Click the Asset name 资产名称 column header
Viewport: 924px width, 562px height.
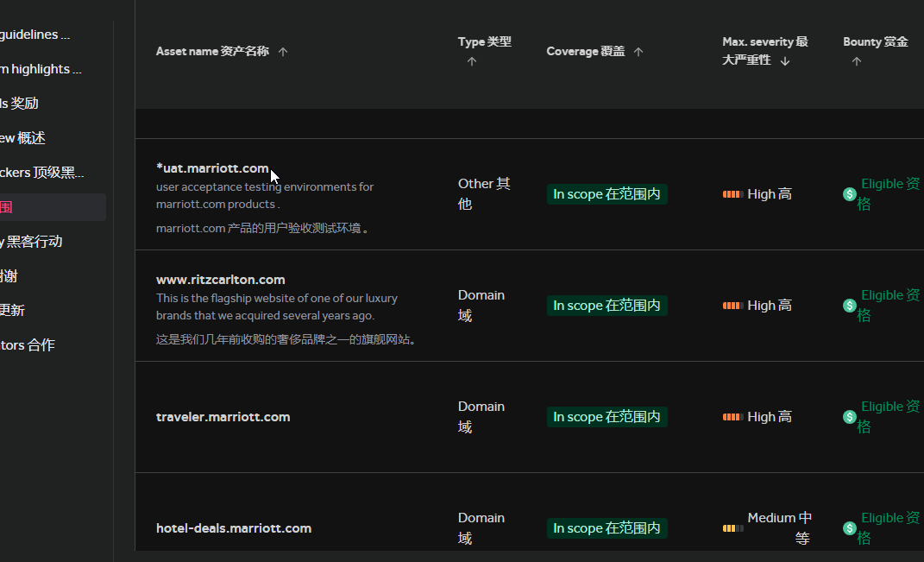pyautogui.click(x=212, y=51)
